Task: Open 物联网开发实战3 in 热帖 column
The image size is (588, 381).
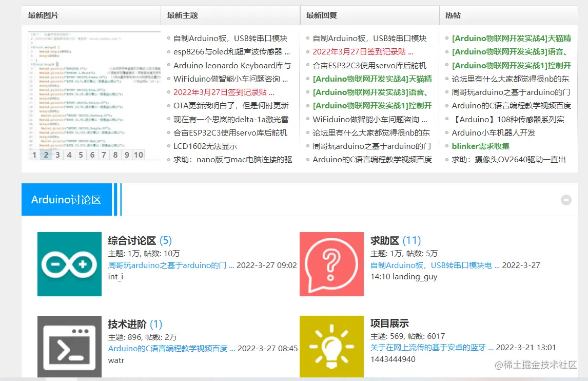Action: (509, 52)
